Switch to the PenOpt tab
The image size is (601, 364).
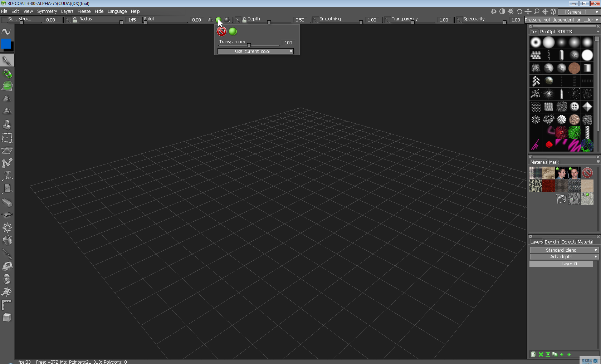(x=547, y=32)
